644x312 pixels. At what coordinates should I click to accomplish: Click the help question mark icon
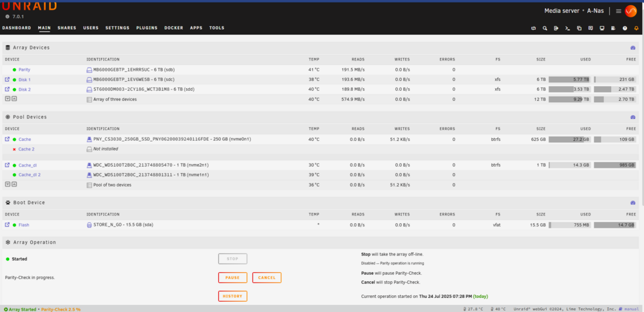click(625, 28)
